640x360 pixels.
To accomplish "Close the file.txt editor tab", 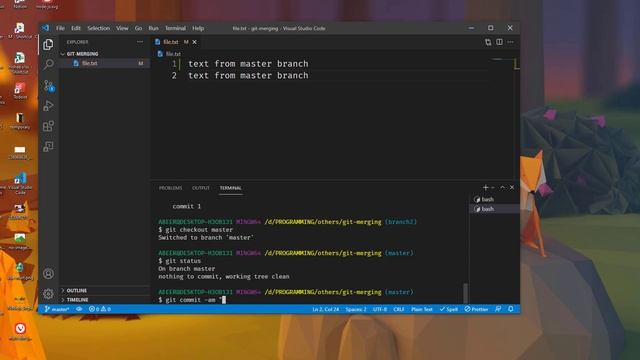I will (x=195, y=42).
